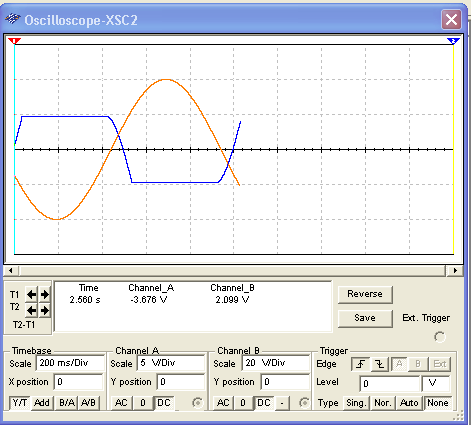
Task: Enable AC coupling for Channel A
Action: pos(121,403)
